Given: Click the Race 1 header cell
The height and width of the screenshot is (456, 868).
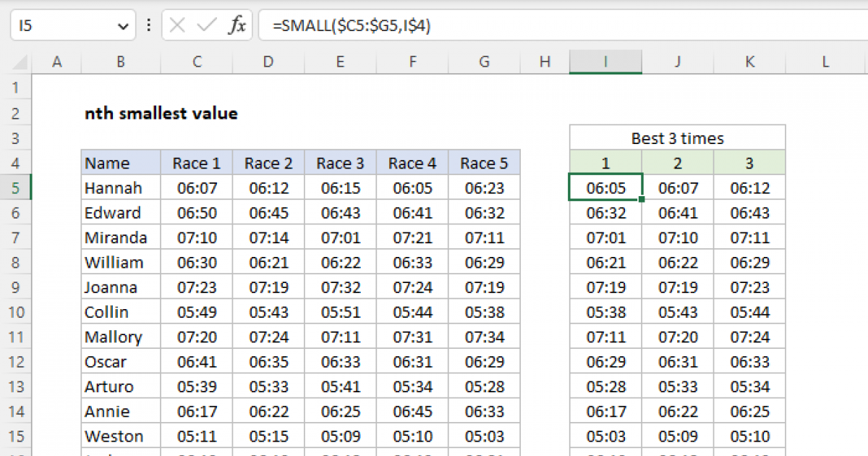Looking at the screenshot, I should click(197, 163).
